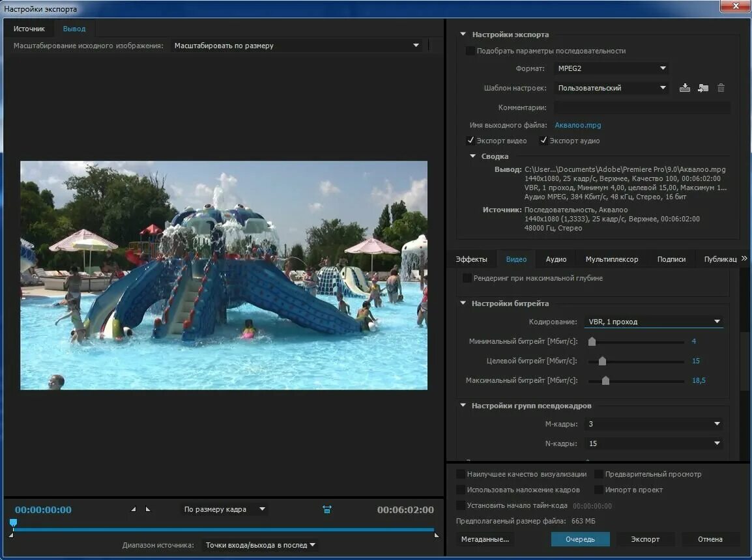Image resolution: width=752 pixels, height=560 pixels.
Task: Close the export settings dialog
Action: coord(736,6)
